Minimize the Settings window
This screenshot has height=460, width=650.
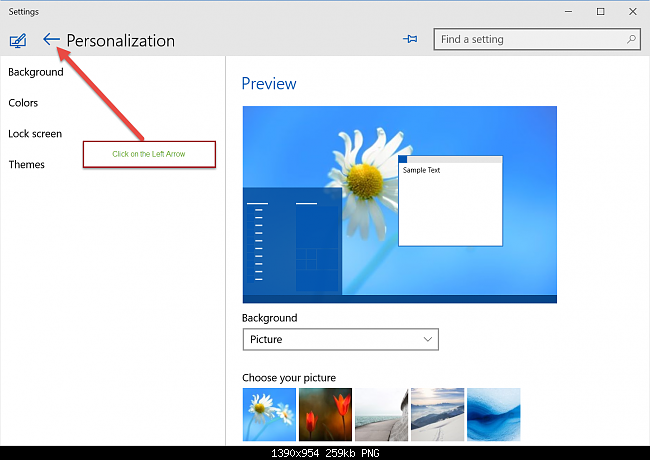pyautogui.click(x=568, y=12)
